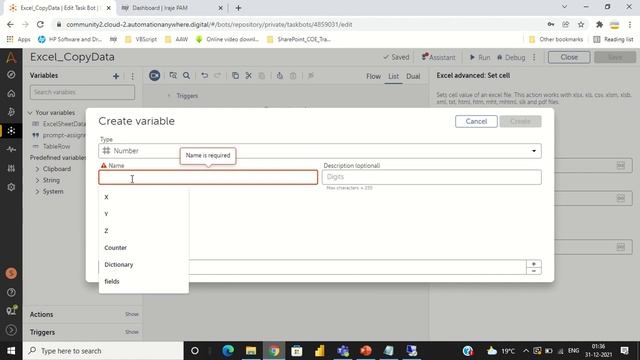Open Variables panel more options menu
The width and height of the screenshot is (640, 360).
click(x=132, y=76)
